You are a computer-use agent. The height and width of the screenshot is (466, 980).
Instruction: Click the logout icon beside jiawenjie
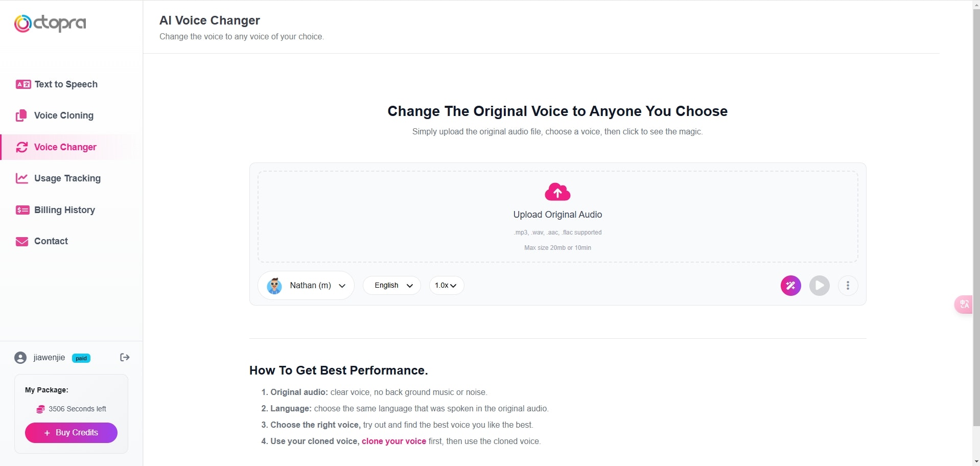click(x=125, y=357)
